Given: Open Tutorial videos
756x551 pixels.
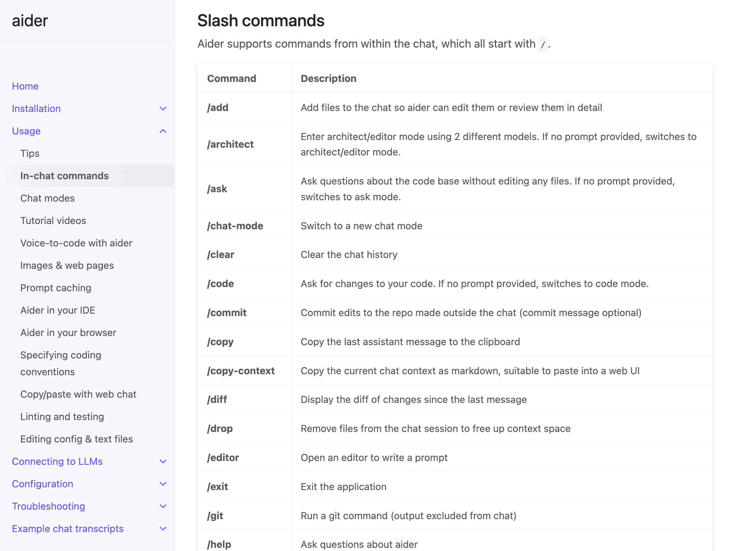Looking at the screenshot, I should 53,221.
